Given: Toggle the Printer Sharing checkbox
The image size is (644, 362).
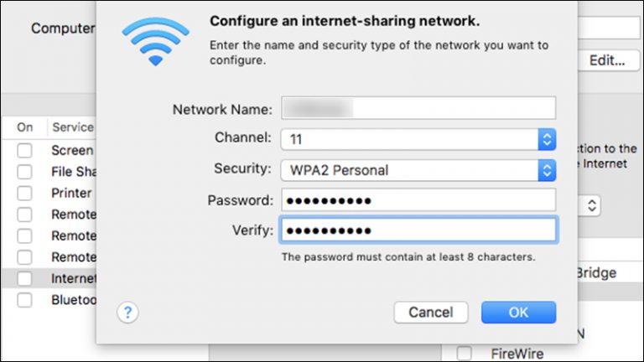Looking at the screenshot, I should tap(25, 194).
